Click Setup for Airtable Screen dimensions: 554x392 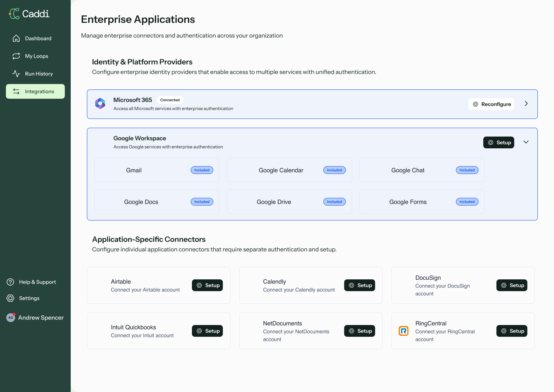point(207,285)
